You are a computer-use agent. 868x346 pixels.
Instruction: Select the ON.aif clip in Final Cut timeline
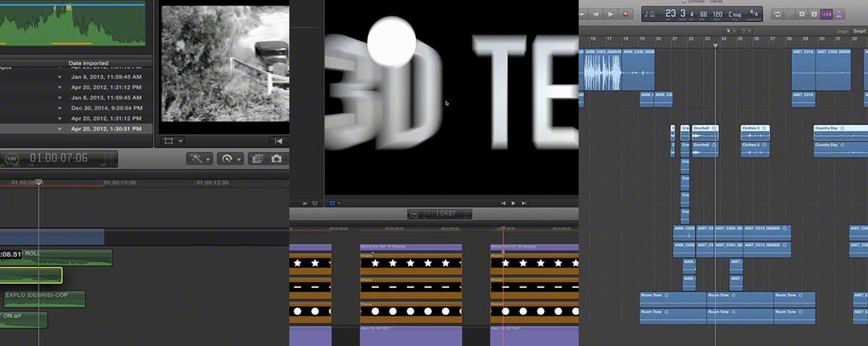pyautogui.click(x=23, y=319)
